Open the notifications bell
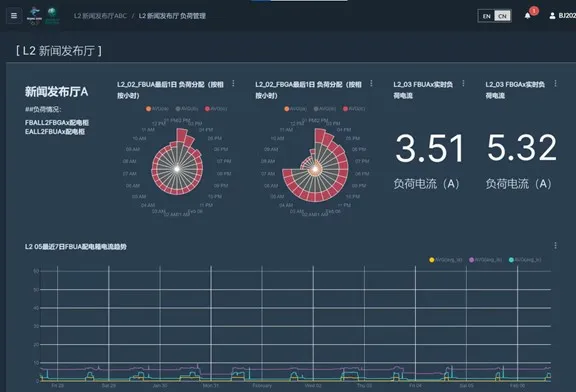 (527, 16)
